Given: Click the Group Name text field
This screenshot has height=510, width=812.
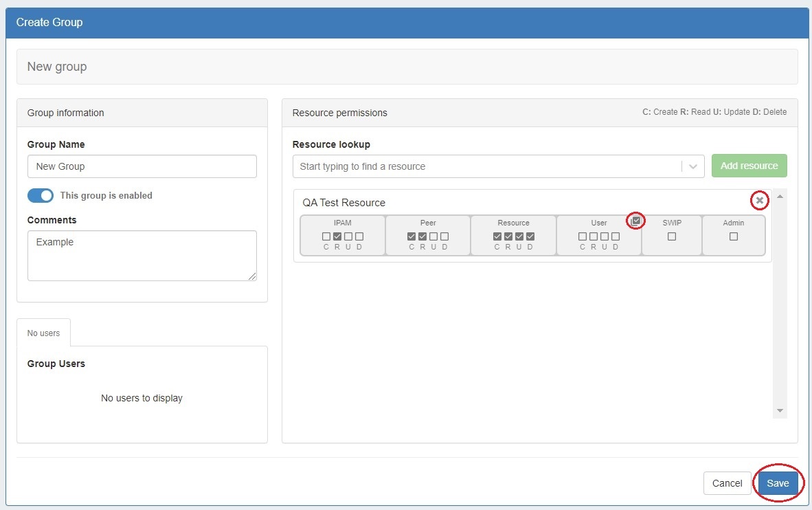Looking at the screenshot, I should pyautogui.click(x=142, y=166).
